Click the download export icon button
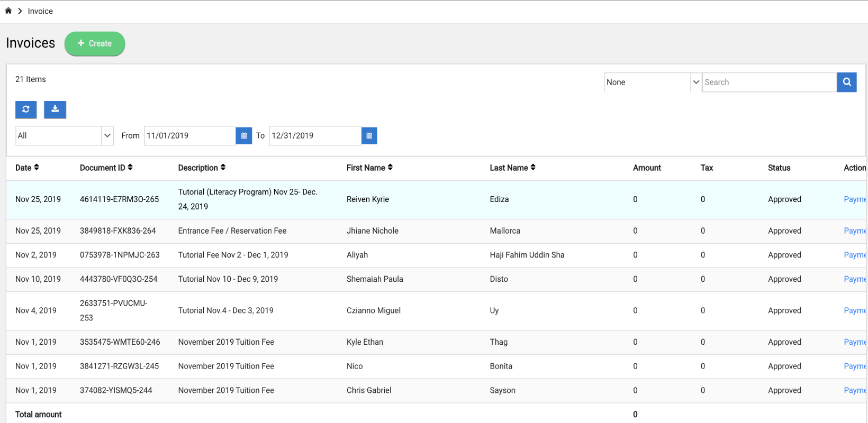The image size is (868, 423). [55, 109]
